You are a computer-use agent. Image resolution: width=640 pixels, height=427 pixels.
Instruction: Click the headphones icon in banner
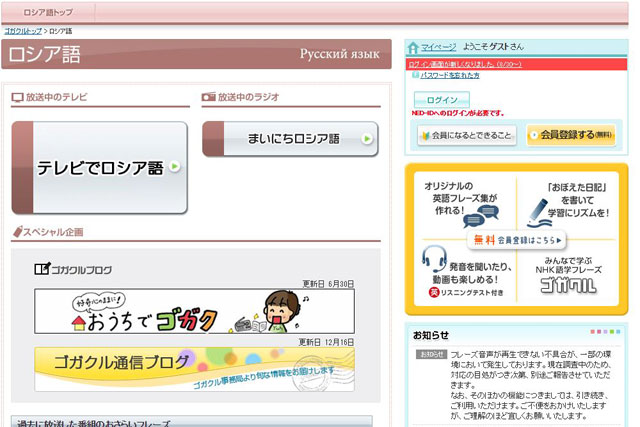434,258
